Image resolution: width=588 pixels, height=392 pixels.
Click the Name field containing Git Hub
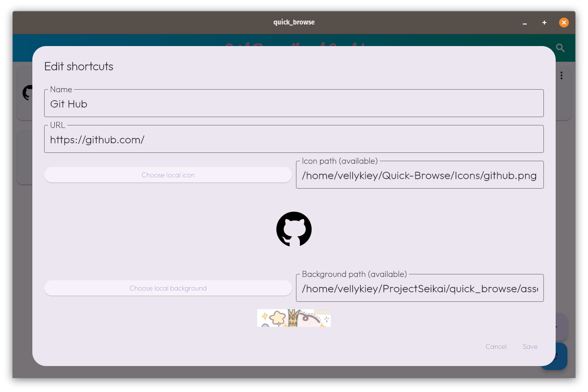pyautogui.click(x=294, y=103)
